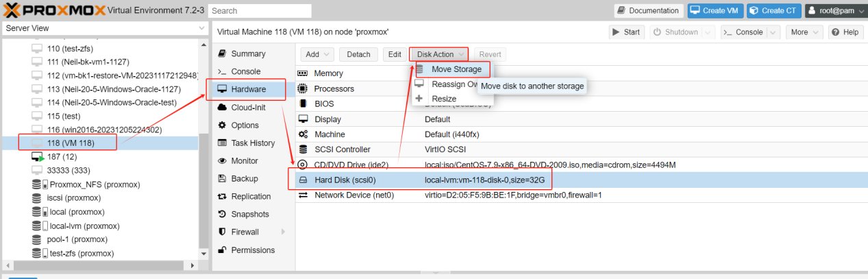Open the Snapshots tab
This screenshot has width=868, height=279.
click(x=253, y=215)
